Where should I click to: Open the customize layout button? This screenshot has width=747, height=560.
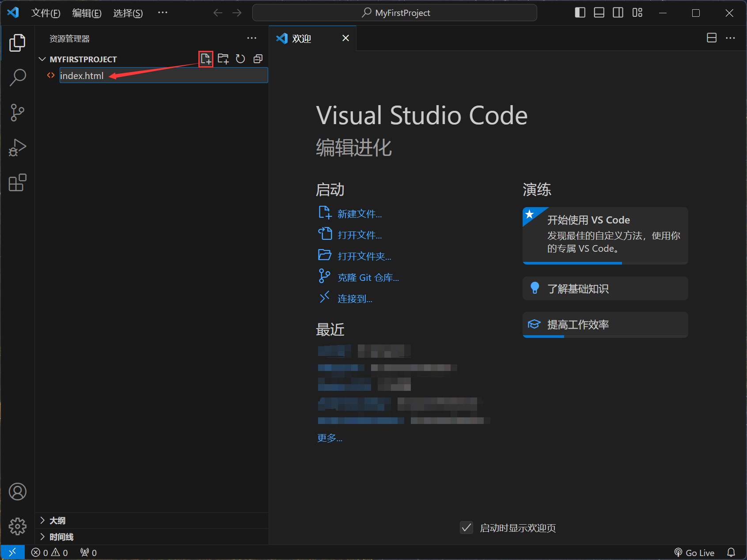637,13
